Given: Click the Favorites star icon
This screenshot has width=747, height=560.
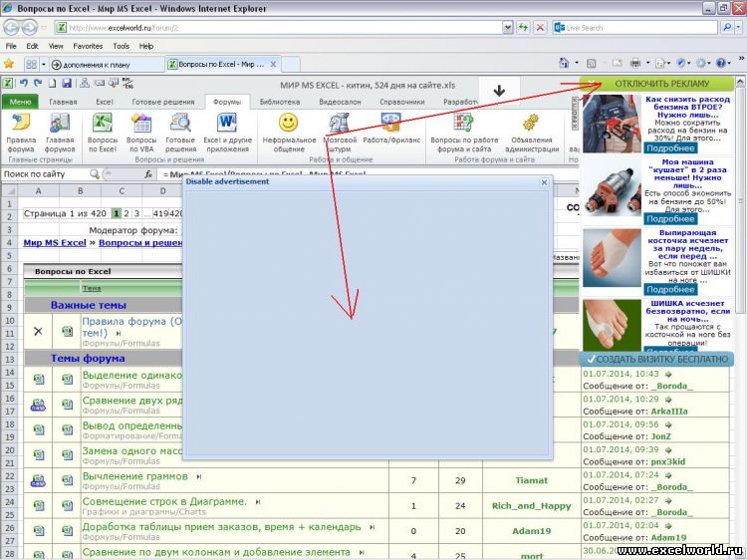Looking at the screenshot, I should pos(9,64).
